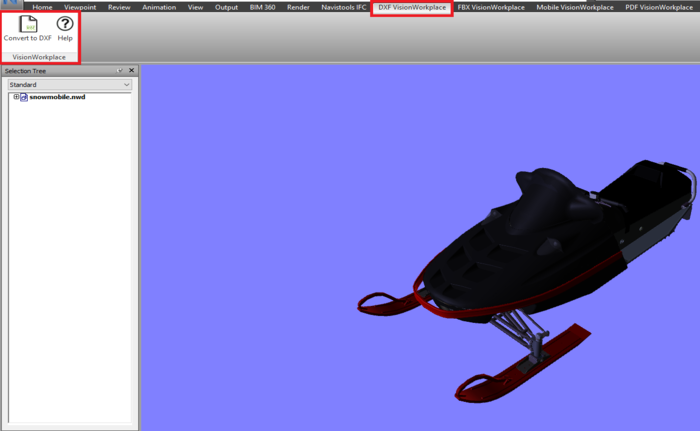The width and height of the screenshot is (700, 431).
Task: Expand the snowmobile.nwd tree node
Action: (16, 96)
